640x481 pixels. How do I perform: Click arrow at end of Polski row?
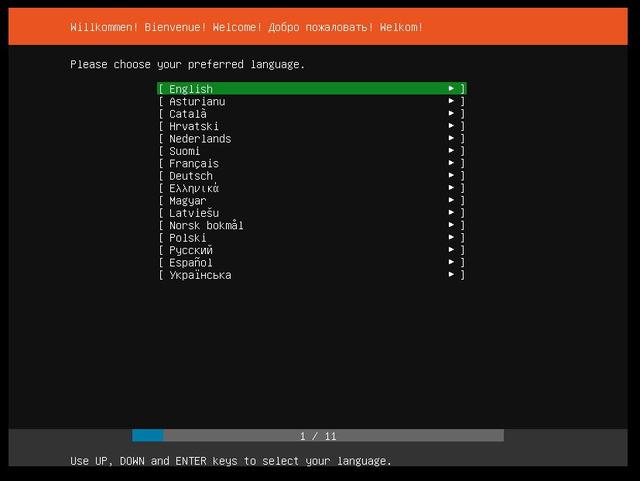point(451,237)
